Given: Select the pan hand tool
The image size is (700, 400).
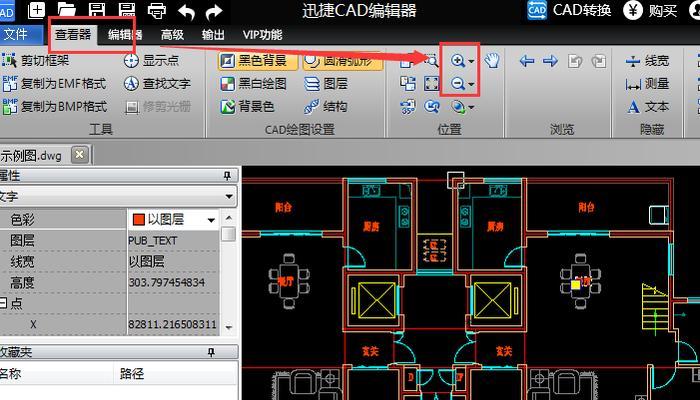Looking at the screenshot, I should click(x=492, y=60).
